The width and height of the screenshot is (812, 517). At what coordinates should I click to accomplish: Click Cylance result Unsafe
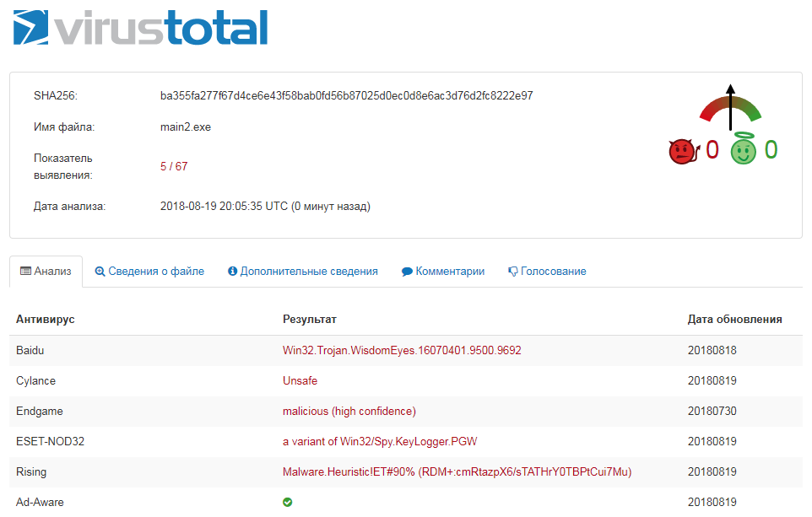click(x=300, y=381)
